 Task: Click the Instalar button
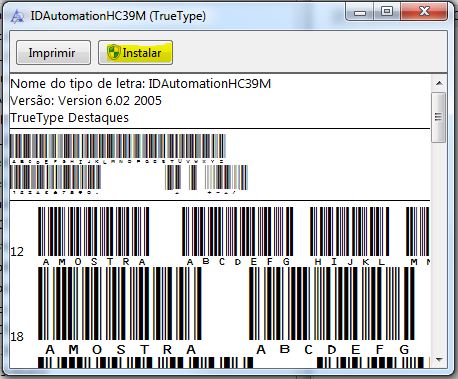[x=135, y=52]
